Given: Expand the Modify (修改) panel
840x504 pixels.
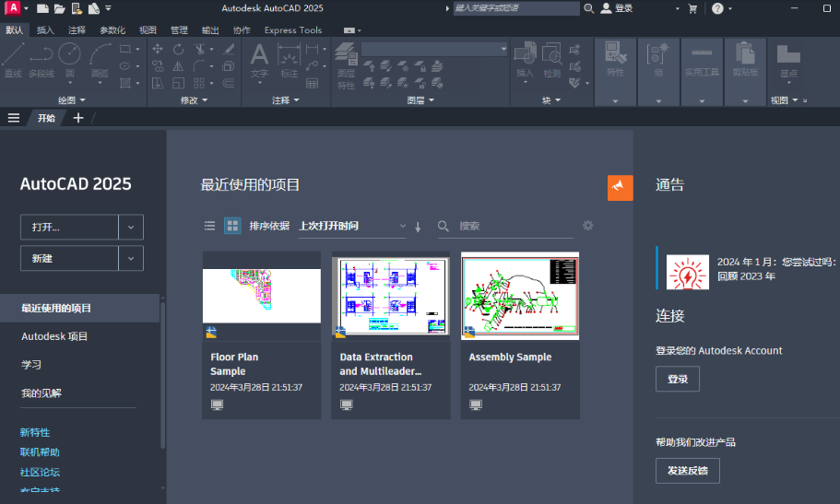Looking at the screenshot, I should pyautogui.click(x=194, y=100).
